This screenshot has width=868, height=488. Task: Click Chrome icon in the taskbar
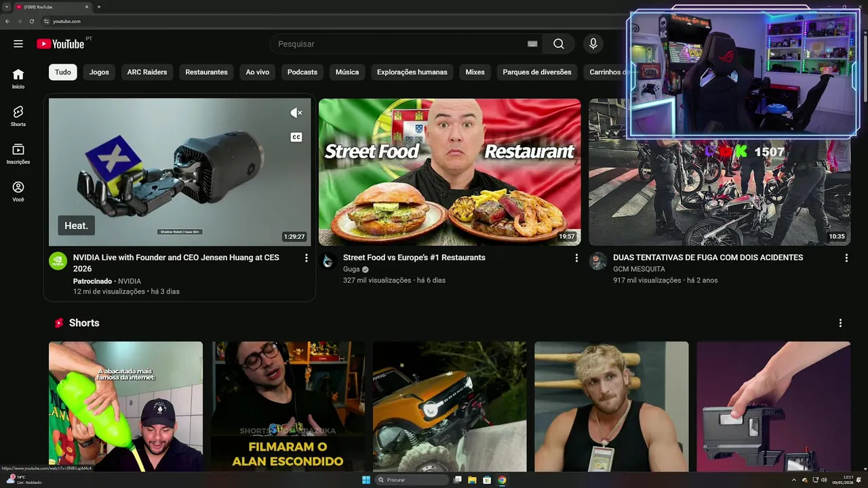pyautogui.click(x=502, y=480)
